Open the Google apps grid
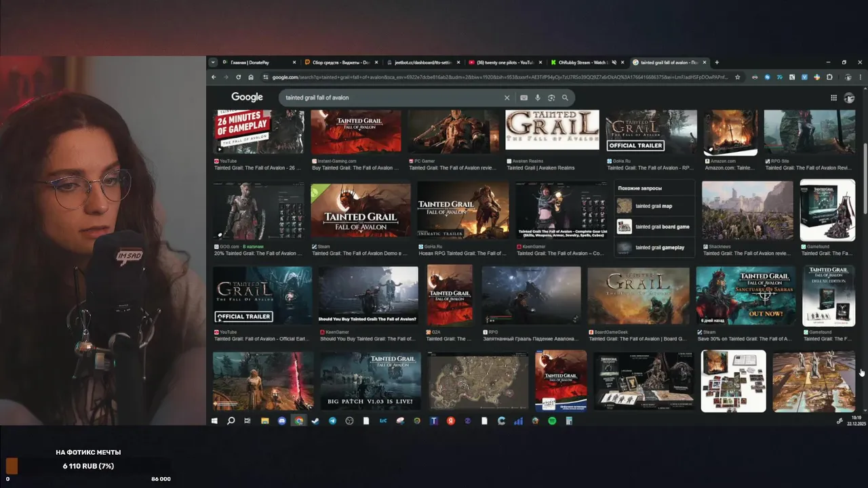The width and height of the screenshot is (868, 488). (833, 98)
